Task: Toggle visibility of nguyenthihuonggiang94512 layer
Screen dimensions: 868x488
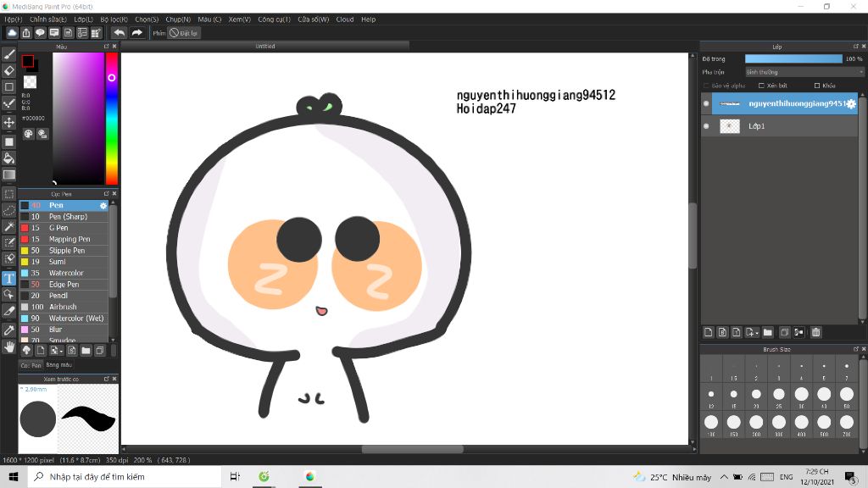Action: pos(706,103)
